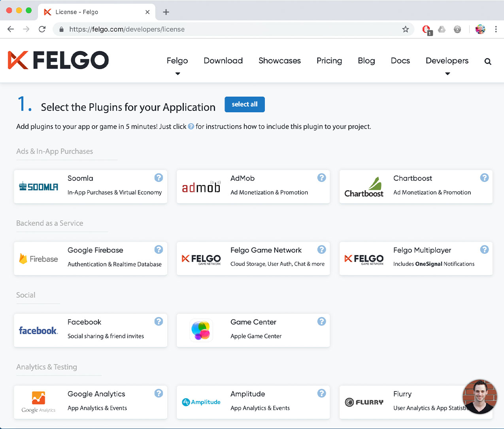
Task: Open Docs from the nav bar
Action: point(400,60)
